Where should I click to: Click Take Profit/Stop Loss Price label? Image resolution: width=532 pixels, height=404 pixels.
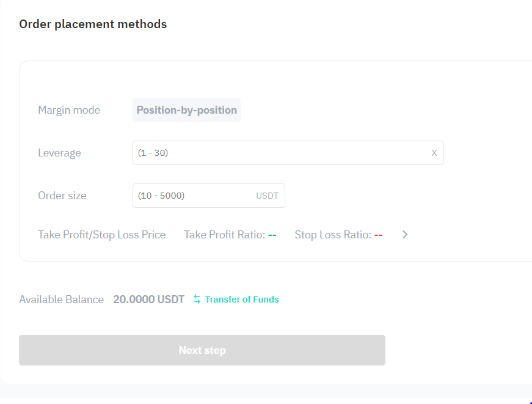(x=102, y=235)
